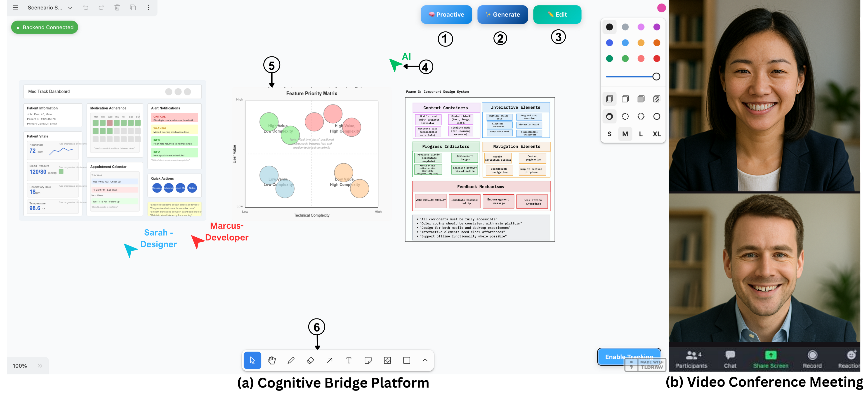Select the Draw (pencil) tool
Viewport: 868px width, 395px height.
(x=291, y=360)
